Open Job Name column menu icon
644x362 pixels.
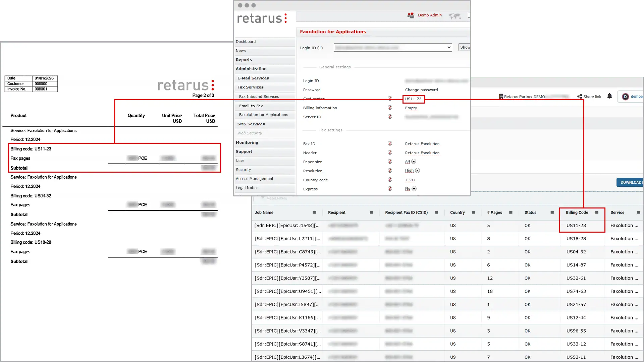pyautogui.click(x=314, y=213)
